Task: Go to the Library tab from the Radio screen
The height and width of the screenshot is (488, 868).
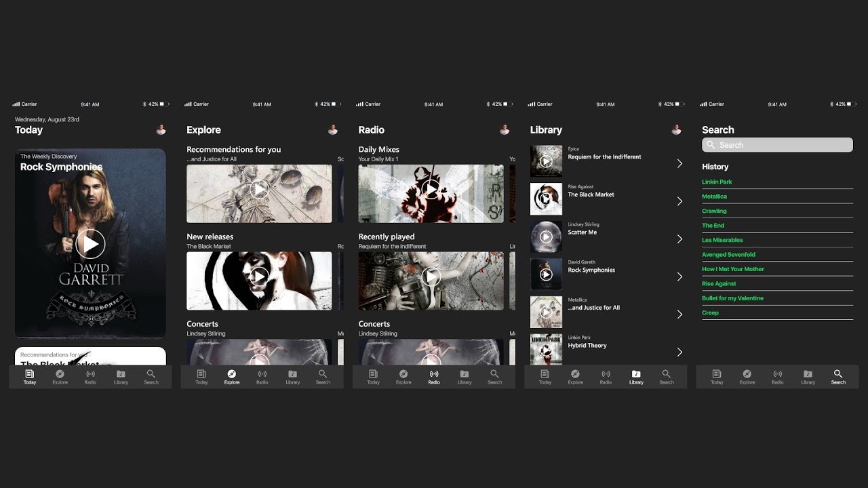Action: [465, 377]
